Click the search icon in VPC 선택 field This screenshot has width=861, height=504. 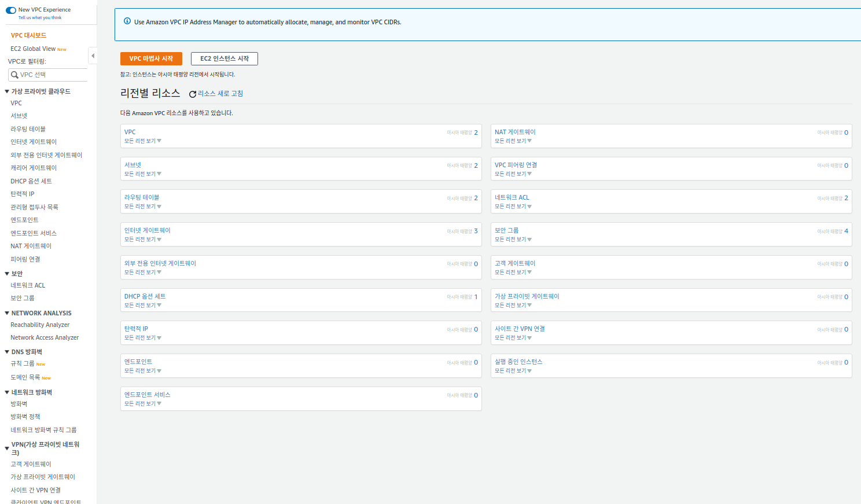coord(14,75)
